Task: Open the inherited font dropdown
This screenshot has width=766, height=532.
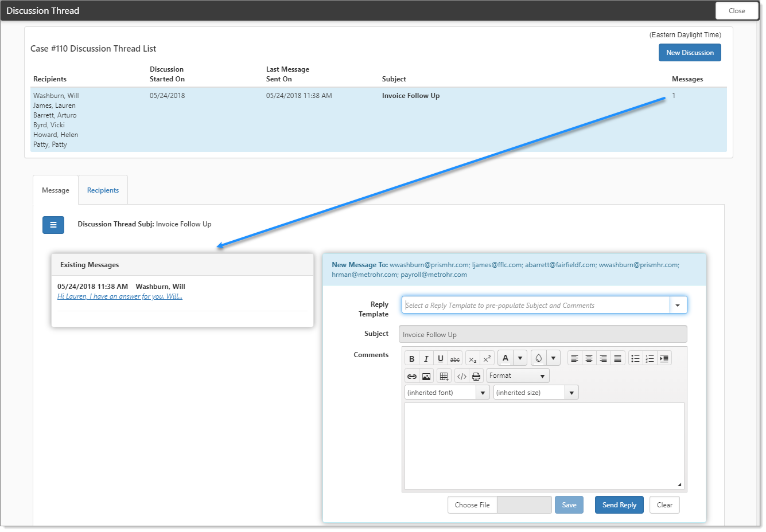Action: click(483, 393)
